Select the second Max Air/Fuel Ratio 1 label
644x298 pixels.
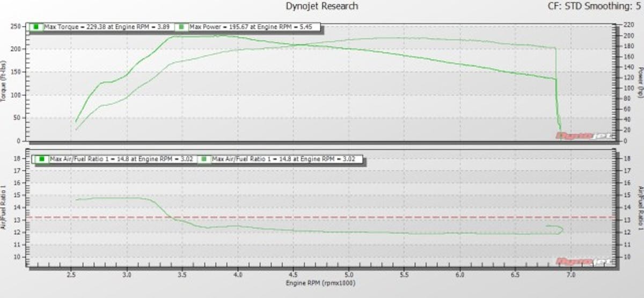[284, 159]
